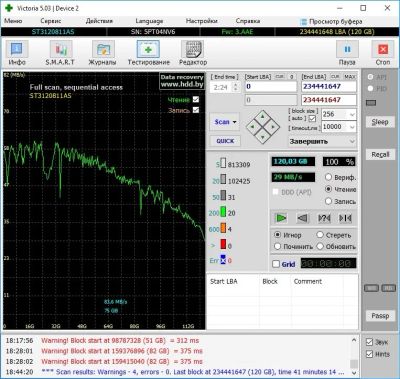Open the Scan dropdown arrow
This screenshot has height=379, width=400.
click(235, 122)
